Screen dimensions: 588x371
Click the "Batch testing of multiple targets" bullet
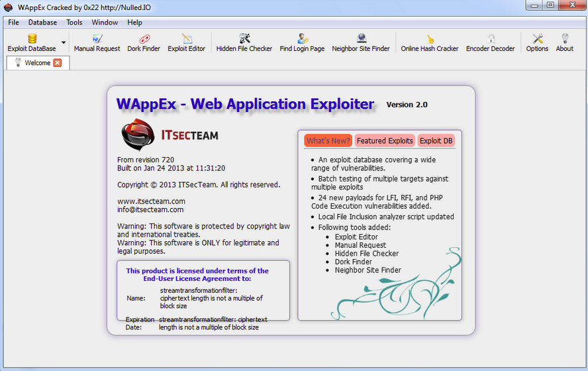tap(379, 183)
